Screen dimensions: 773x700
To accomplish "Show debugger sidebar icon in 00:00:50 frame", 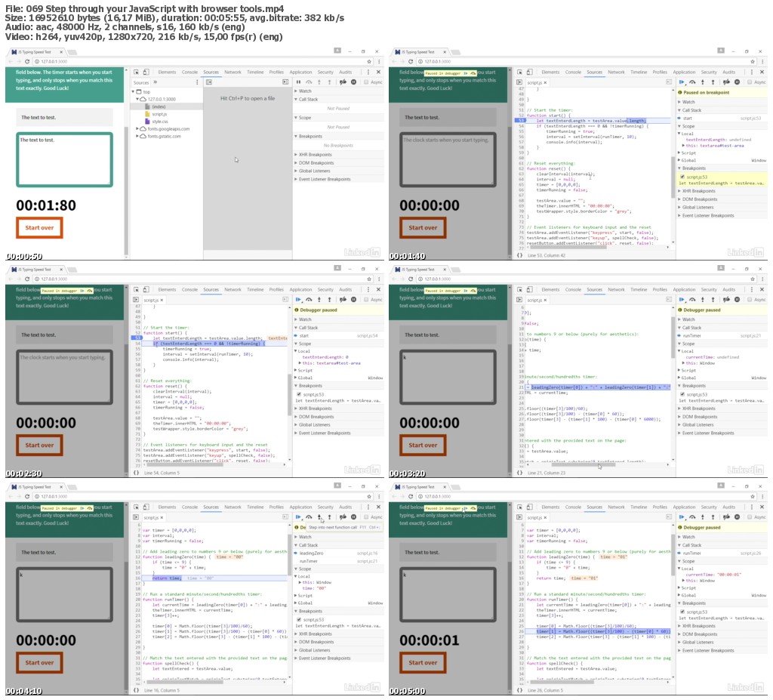I will pos(285,82).
